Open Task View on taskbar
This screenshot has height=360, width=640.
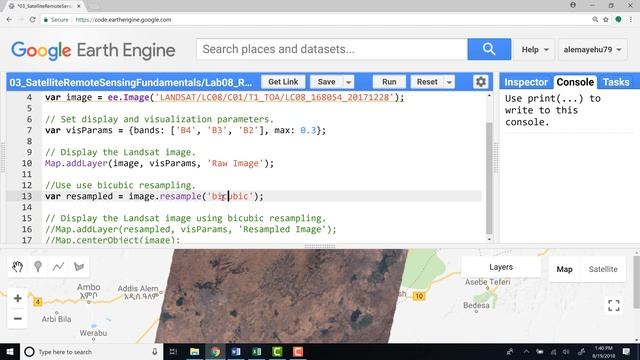[x=173, y=351]
